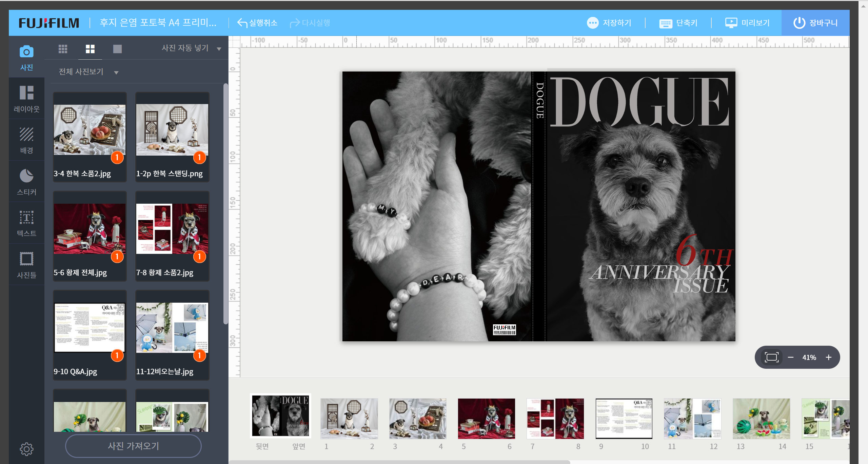Click the project title 후지 은염 포토북 A4
This screenshot has height=464, width=868.
pyautogui.click(x=158, y=23)
